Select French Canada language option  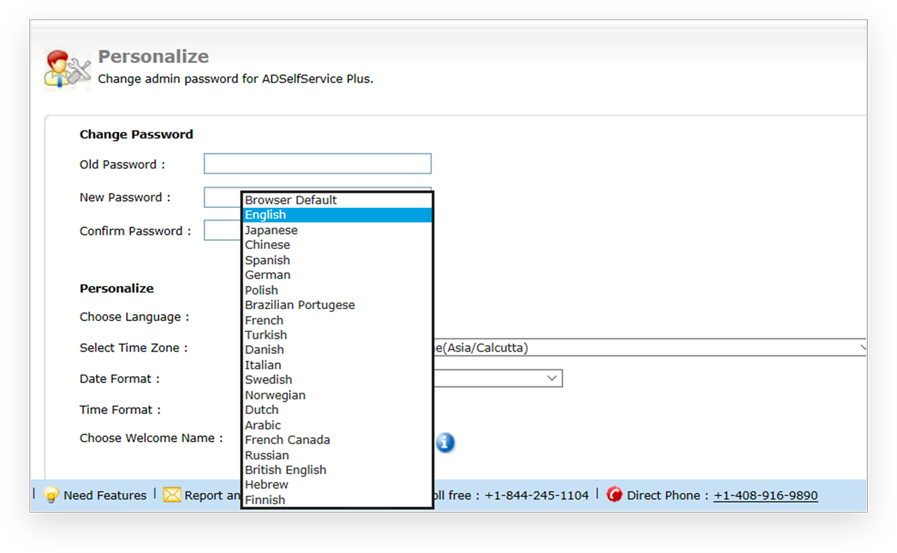click(x=337, y=440)
